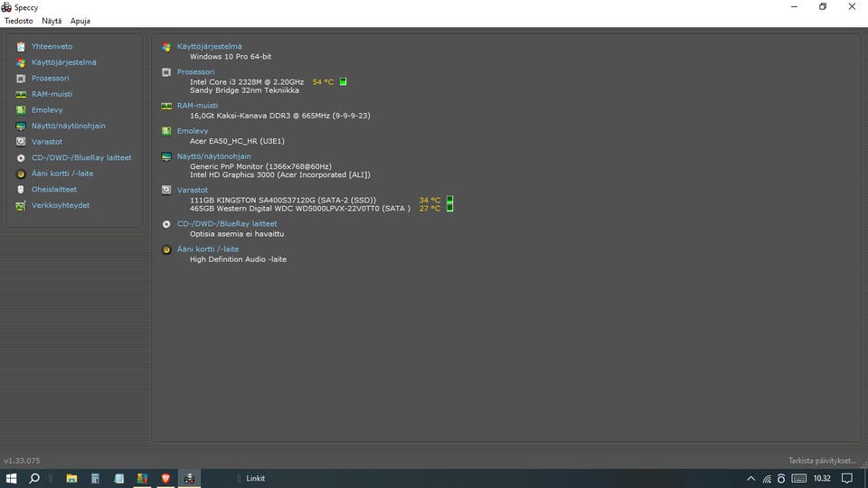Open Käyttöjärjestelmä heading link in summary

pos(209,46)
